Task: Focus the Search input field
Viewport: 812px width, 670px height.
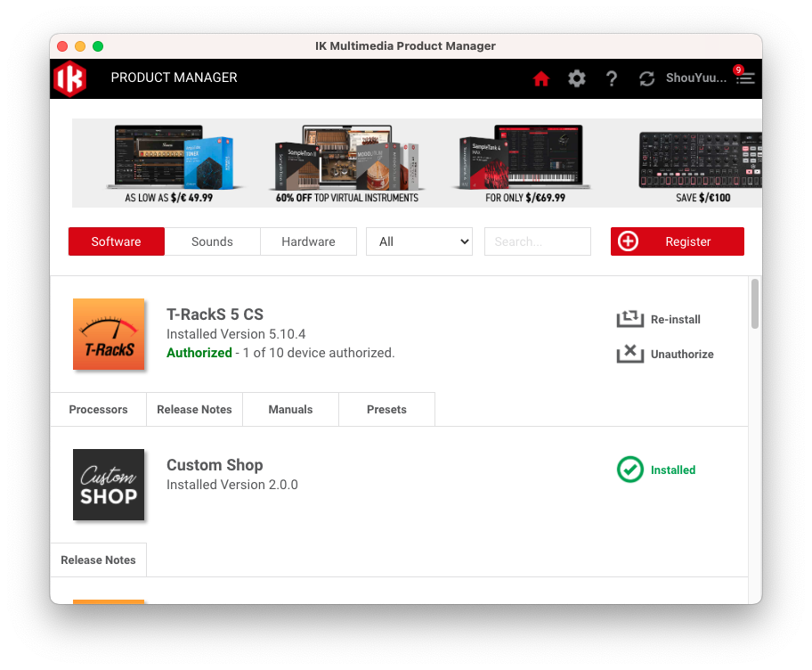Action: click(538, 241)
